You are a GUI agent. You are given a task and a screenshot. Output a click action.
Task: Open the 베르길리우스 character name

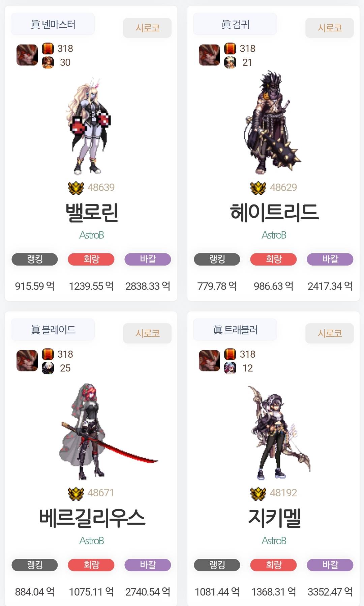click(92, 518)
